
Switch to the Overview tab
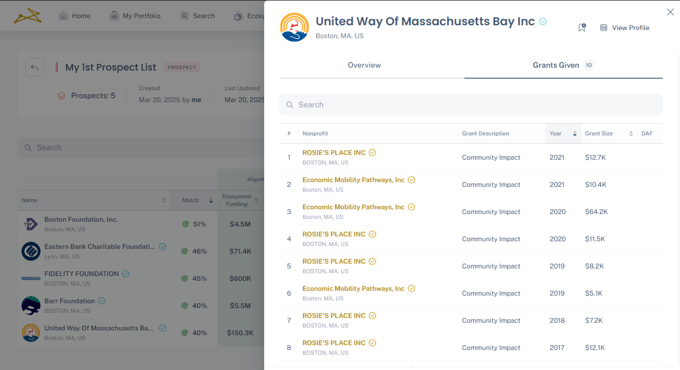[364, 65]
